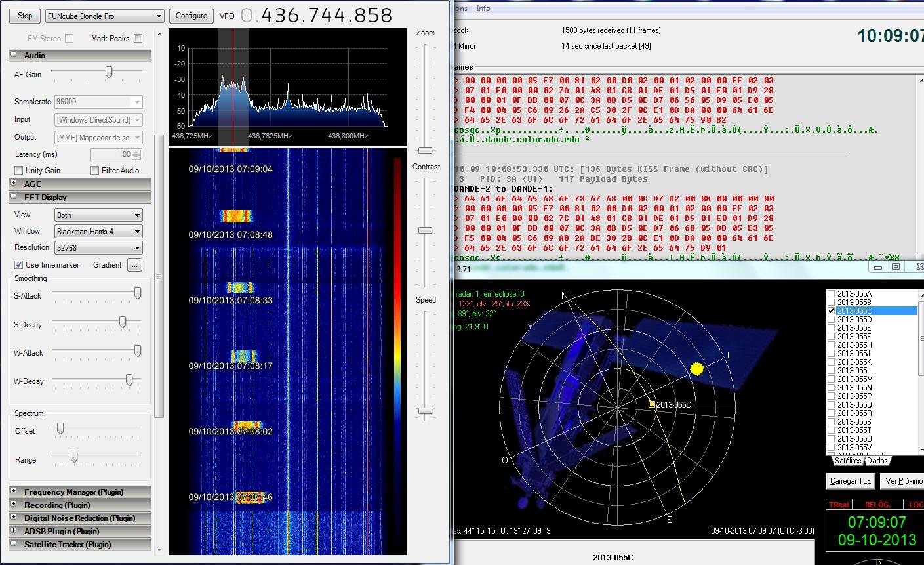This screenshot has height=565, width=924.
Task: Click the Carregar TLE button
Action: tap(851, 481)
